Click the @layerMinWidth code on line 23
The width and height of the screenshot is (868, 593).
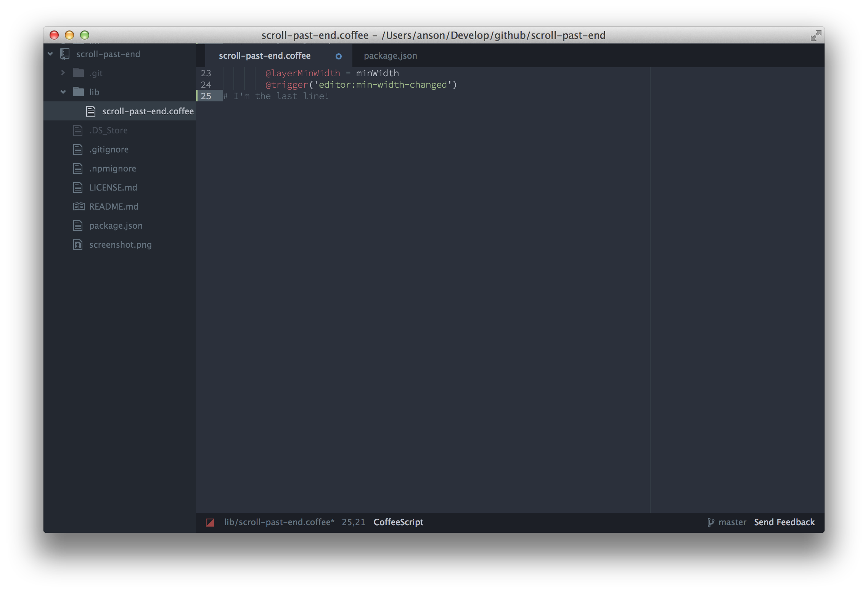[x=302, y=73]
